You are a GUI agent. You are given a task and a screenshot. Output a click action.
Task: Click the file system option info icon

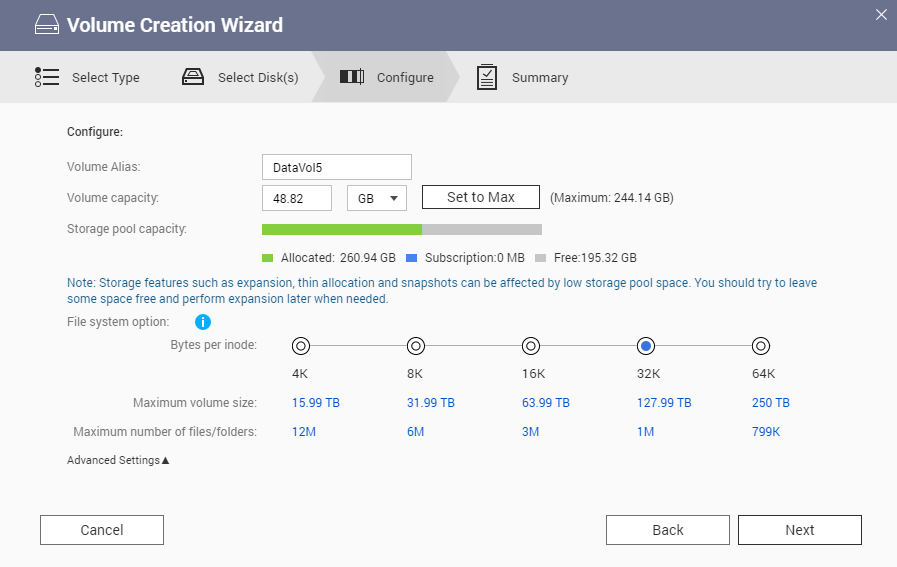click(202, 322)
